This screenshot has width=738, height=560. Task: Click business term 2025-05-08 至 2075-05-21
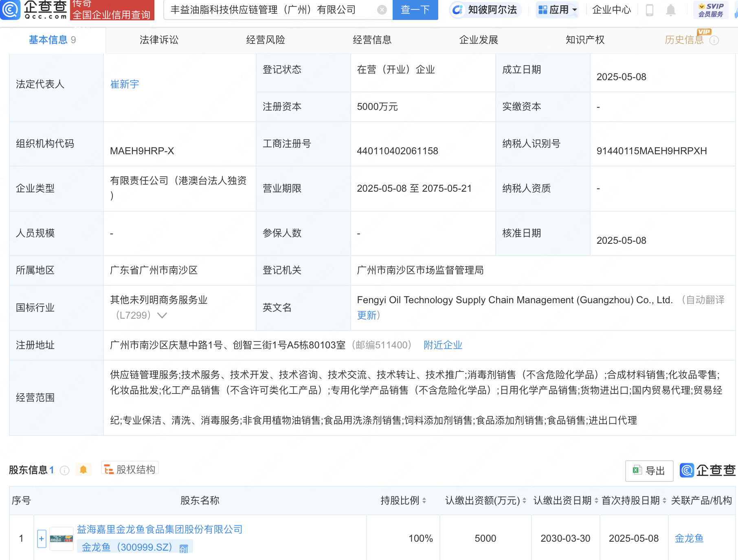tap(414, 188)
